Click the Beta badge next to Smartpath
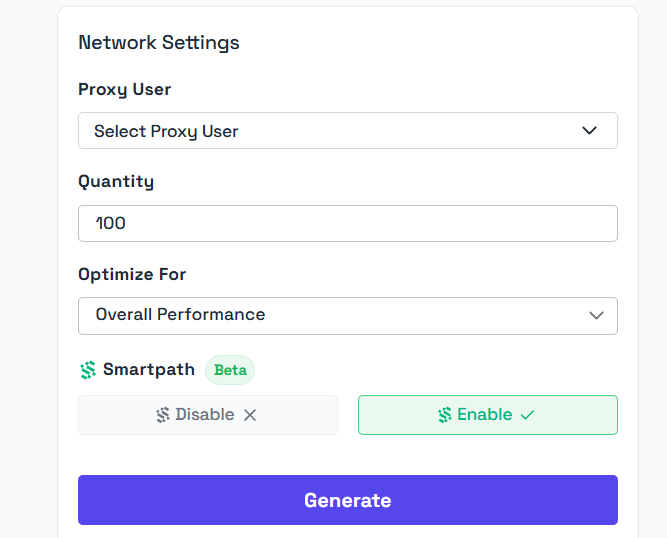Screen dimensions: 667x538 [230, 370]
